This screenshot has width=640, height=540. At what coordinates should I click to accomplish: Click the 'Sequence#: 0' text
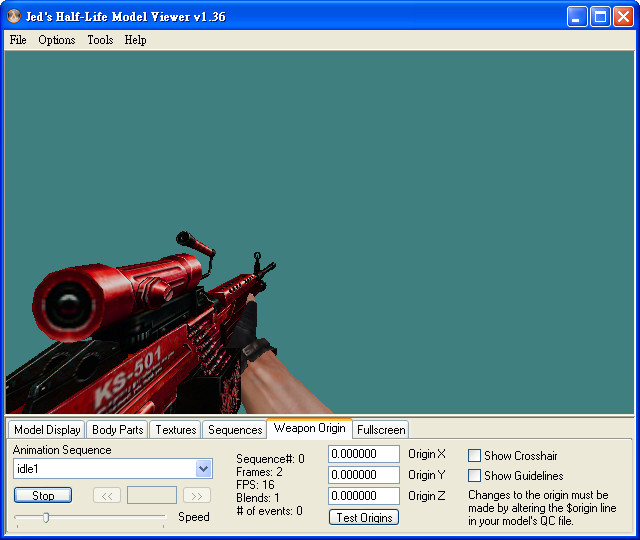pos(270,459)
